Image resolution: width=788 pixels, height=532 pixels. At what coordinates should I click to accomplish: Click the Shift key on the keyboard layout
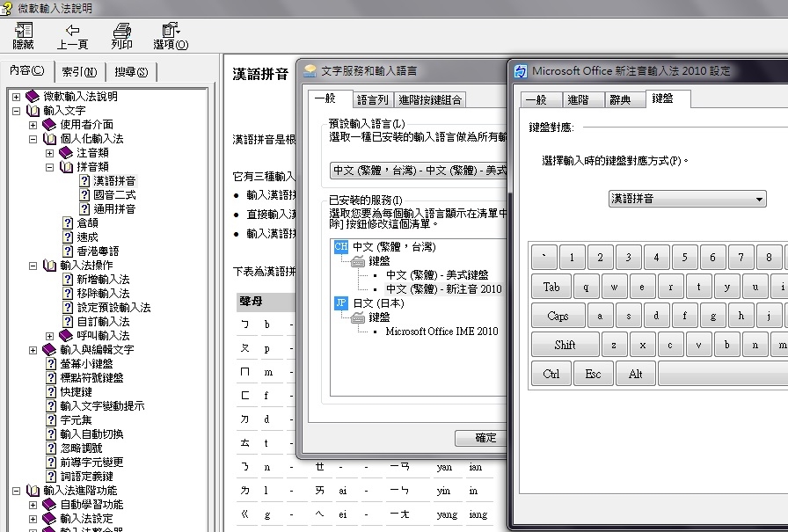pos(565,345)
